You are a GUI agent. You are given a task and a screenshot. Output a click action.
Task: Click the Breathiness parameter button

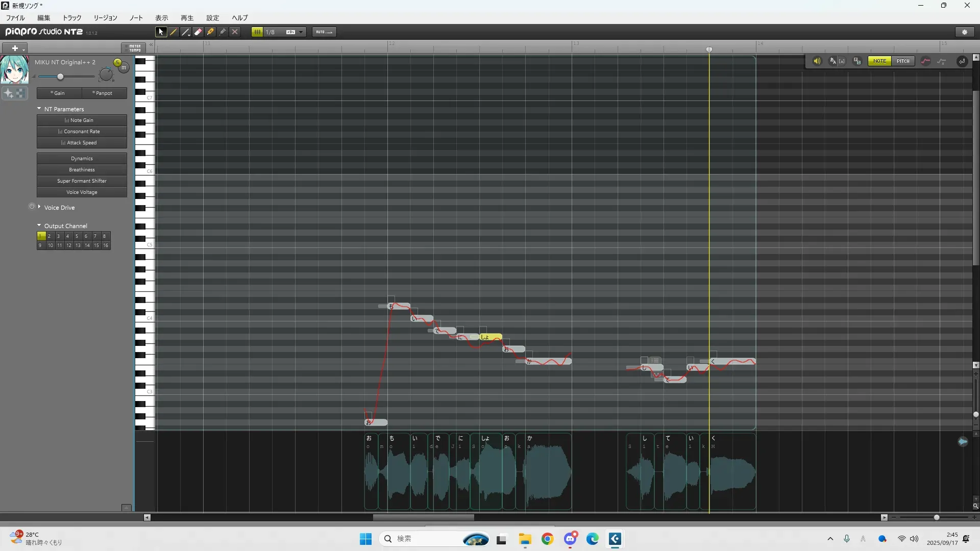(x=82, y=170)
